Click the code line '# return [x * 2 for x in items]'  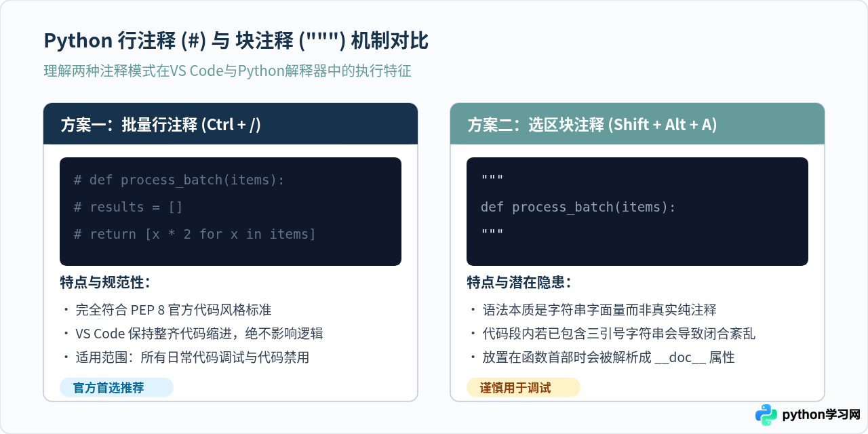tap(195, 234)
